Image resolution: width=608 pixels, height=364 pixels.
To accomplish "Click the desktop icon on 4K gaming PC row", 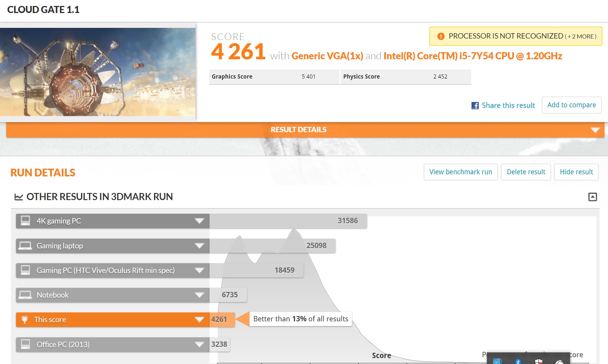I will click(26, 221).
